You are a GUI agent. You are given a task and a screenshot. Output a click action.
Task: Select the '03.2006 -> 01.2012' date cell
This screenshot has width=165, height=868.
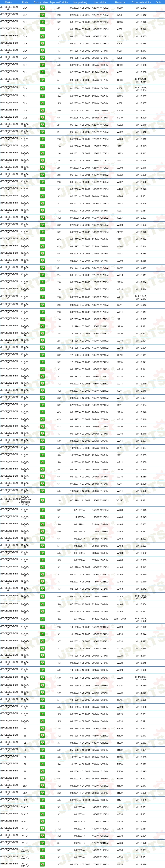[80, 771]
